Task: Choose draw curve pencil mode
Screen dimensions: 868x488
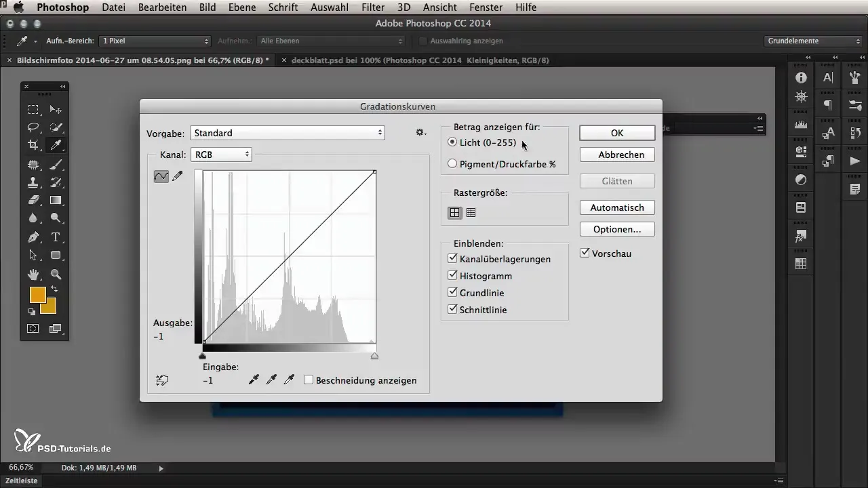Action: tap(178, 176)
